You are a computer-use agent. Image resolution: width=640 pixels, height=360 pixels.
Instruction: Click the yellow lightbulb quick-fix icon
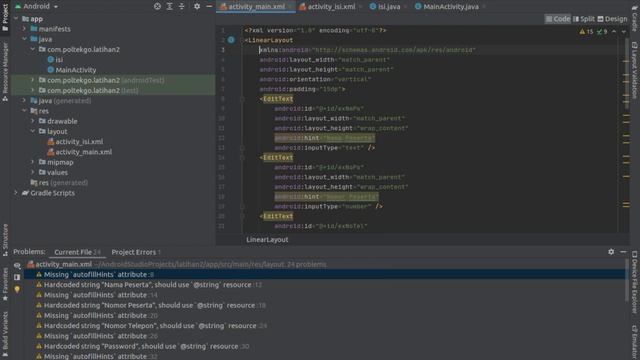click(x=17, y=289)
